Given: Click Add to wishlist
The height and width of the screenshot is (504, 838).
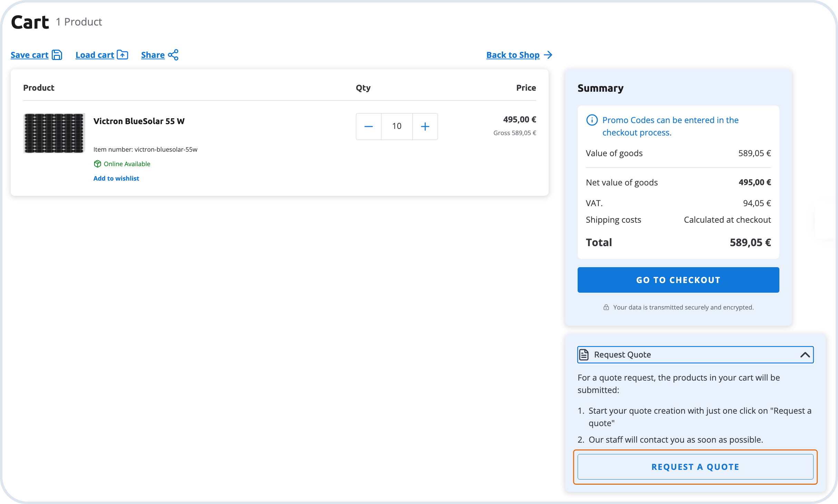Looking at the screenshot, I should (x=116, y=178).
